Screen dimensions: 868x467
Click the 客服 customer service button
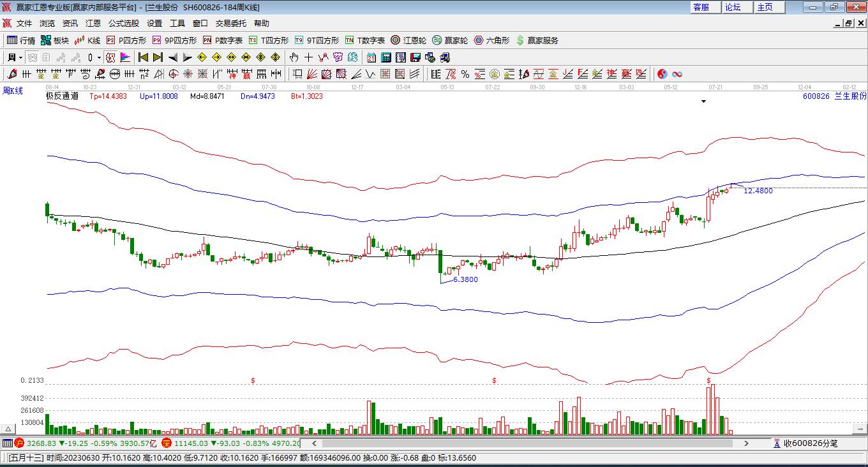701,7
